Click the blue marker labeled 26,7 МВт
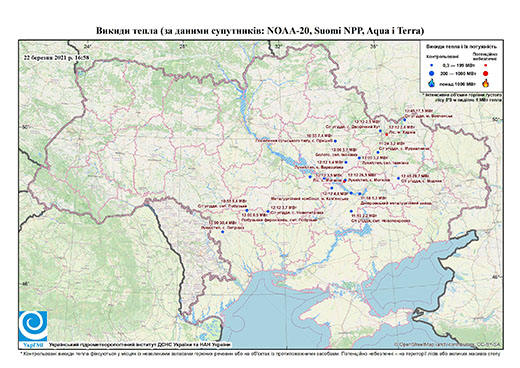The height and width of the screenshot is (368, 520). coord(398,178)
